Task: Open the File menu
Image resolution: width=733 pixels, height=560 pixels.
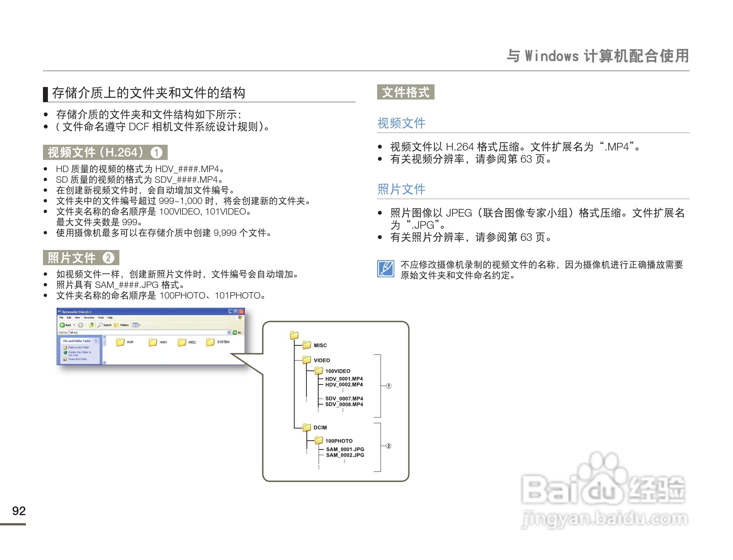Action: (x=61, y=318)
